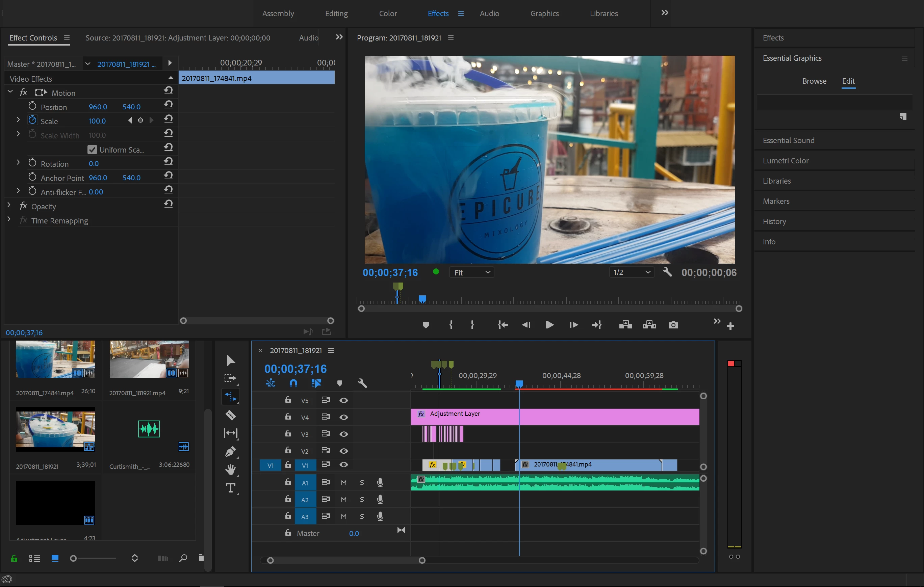Open the Browse tab in Essential Graphics
This screenshot has height=587, width=924.
click(814, 81)
